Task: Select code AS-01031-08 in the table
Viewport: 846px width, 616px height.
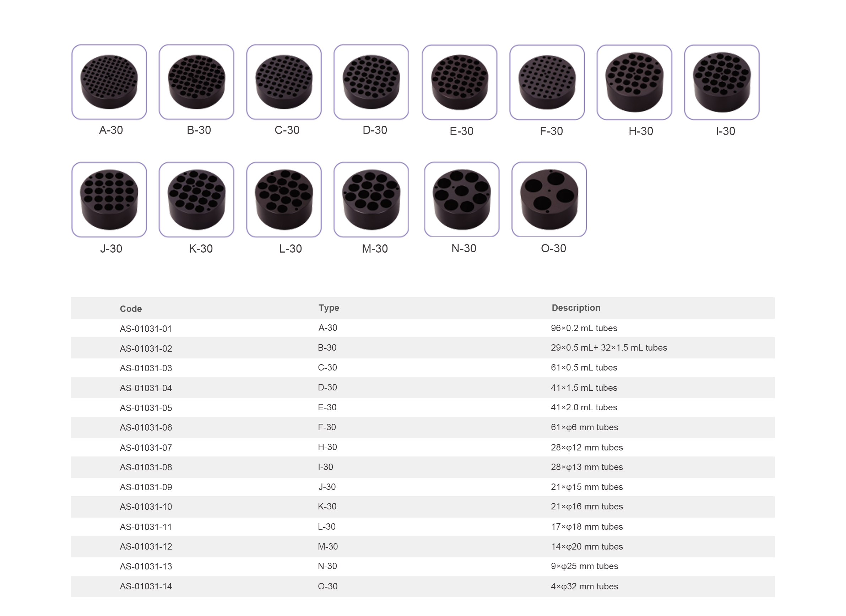Action: pyautogui.click(x=146, y=468)
